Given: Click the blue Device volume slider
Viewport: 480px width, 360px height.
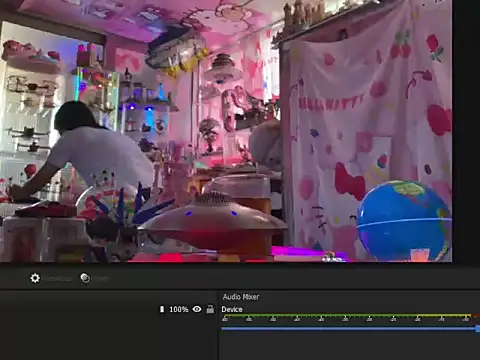Looking at the screenshot, I should pyautogui.click(x=351, y=329).
